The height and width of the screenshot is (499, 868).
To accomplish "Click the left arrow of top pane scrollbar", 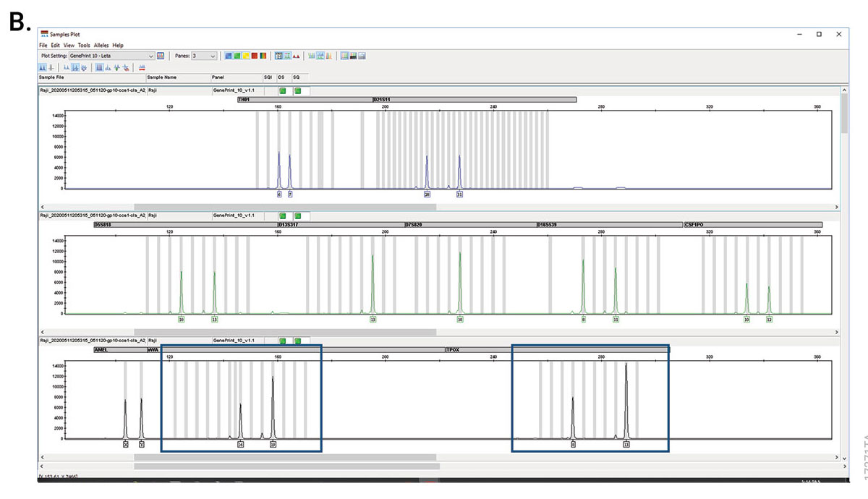I will (42, 207).
